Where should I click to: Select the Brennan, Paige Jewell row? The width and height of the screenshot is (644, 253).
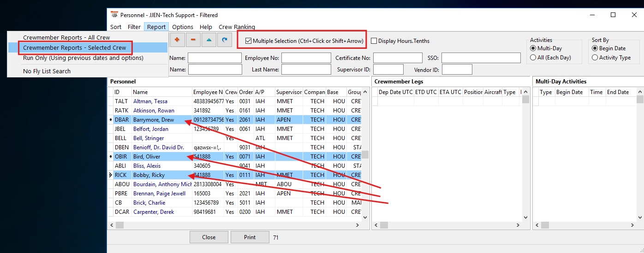point(159,194)
